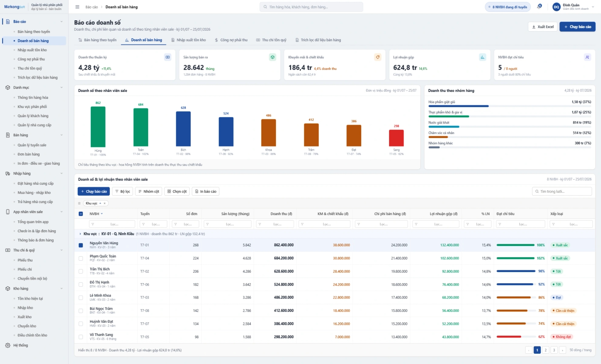Switch to the Công nợ phải thu tab

[231, 40]
